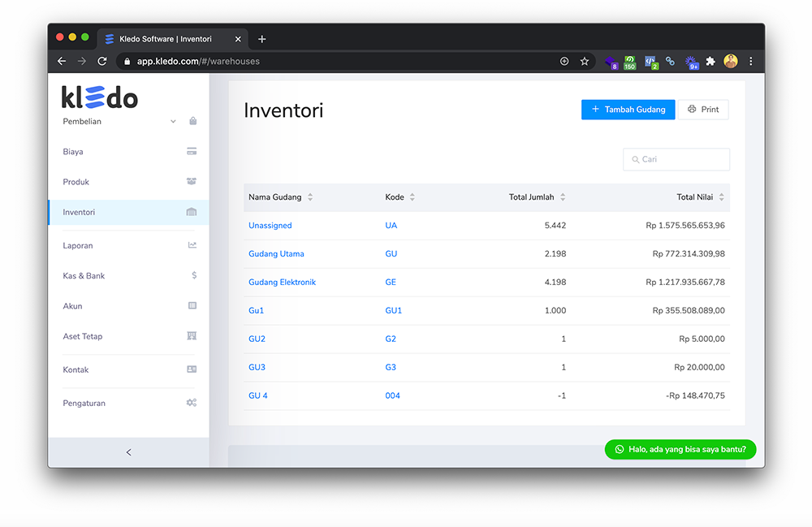The height and width of the screenshot is (527, 812).
Task: Click the address bar URL
Action: 198,61
